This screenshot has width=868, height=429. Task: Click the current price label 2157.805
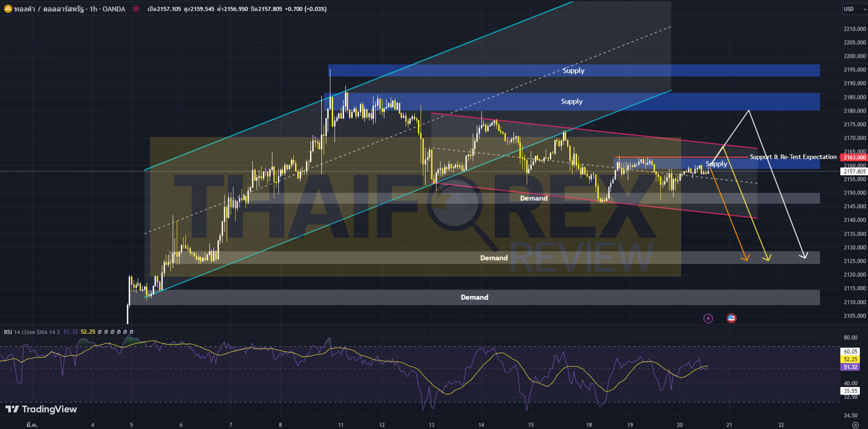click(x=854, y=171)
